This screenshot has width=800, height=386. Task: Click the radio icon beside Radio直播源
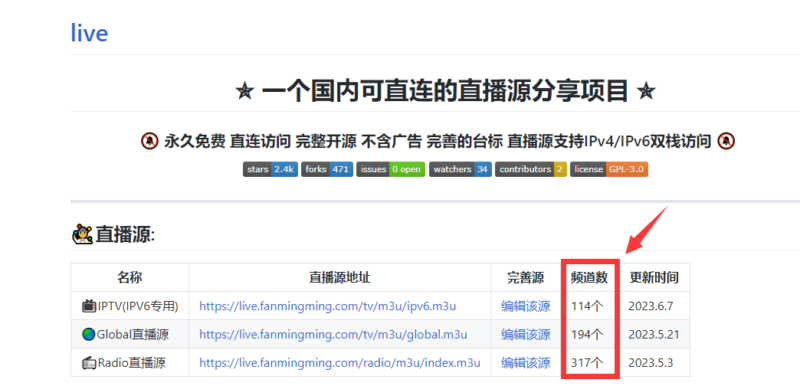pyautogui.click(x=89, y=363)
